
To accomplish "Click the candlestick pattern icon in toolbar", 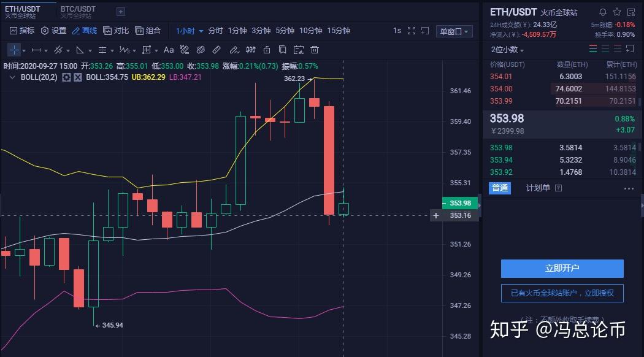I will tap(250, 50).
